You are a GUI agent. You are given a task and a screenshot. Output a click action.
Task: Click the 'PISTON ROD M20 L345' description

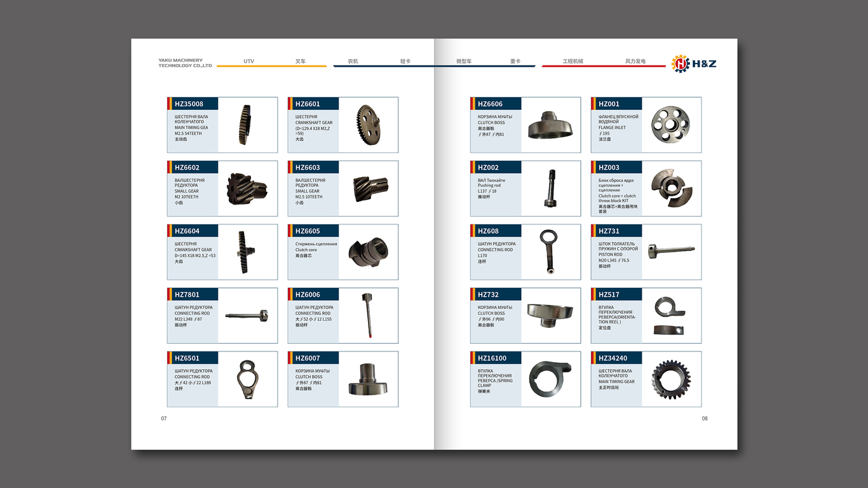coord(614,257)
